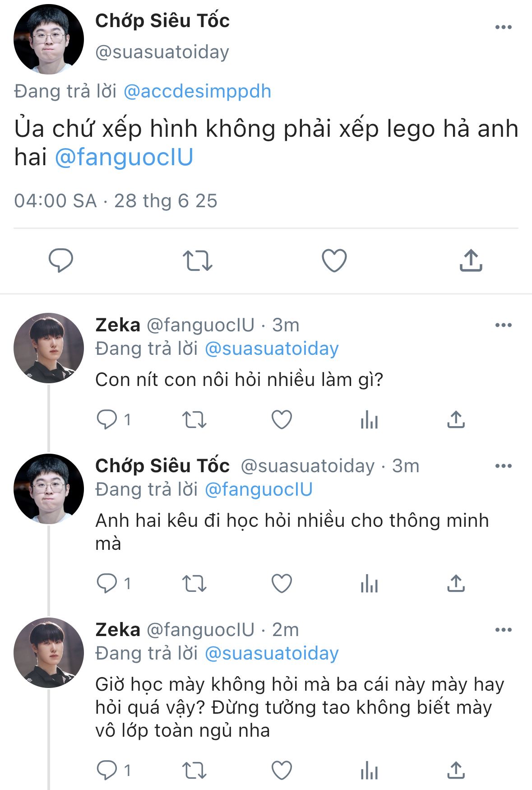Retweet the "Anh hai kêu đi học" reply
Image resolution: width=532 pixels, height=790 pixels.
(194, 583)
